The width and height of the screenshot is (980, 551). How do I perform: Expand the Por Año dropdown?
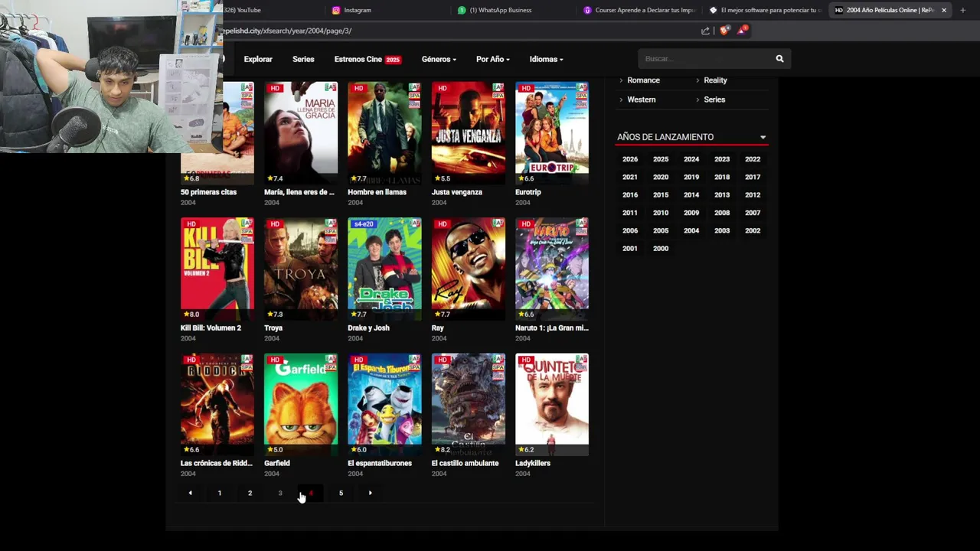493,59
